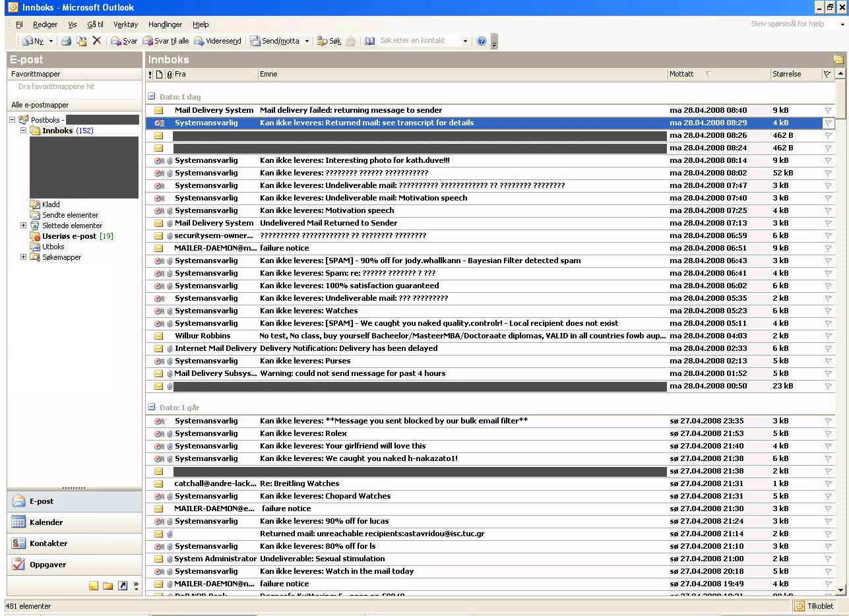Toggle flag on Mail delivery failed message
849x616 pixels.
829,110
